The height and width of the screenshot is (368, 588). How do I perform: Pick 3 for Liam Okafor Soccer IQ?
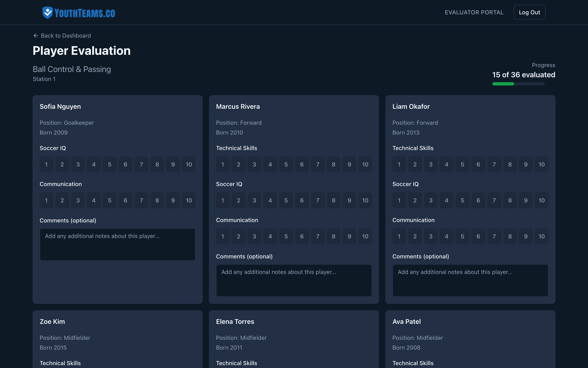pyautogui.click(x=431, y=201)
